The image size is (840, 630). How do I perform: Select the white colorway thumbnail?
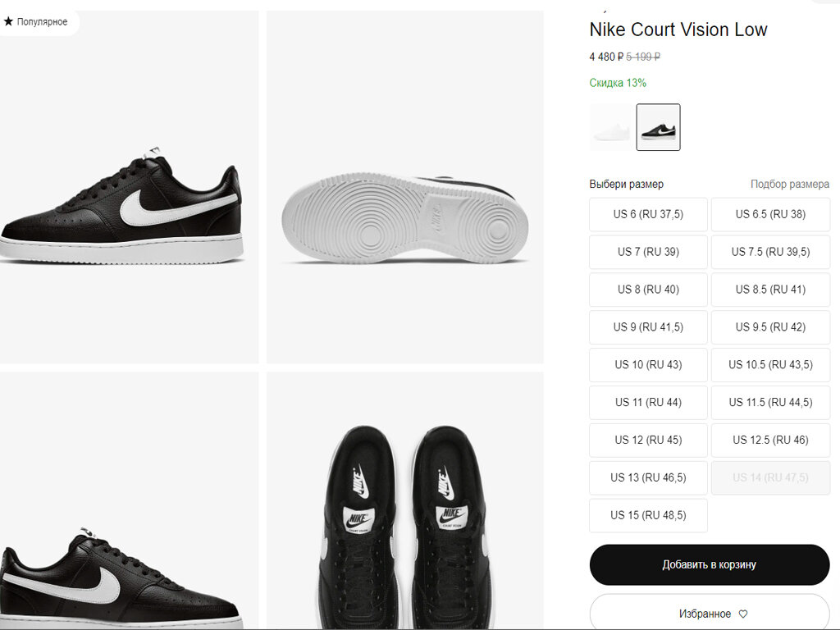[610, 127]
